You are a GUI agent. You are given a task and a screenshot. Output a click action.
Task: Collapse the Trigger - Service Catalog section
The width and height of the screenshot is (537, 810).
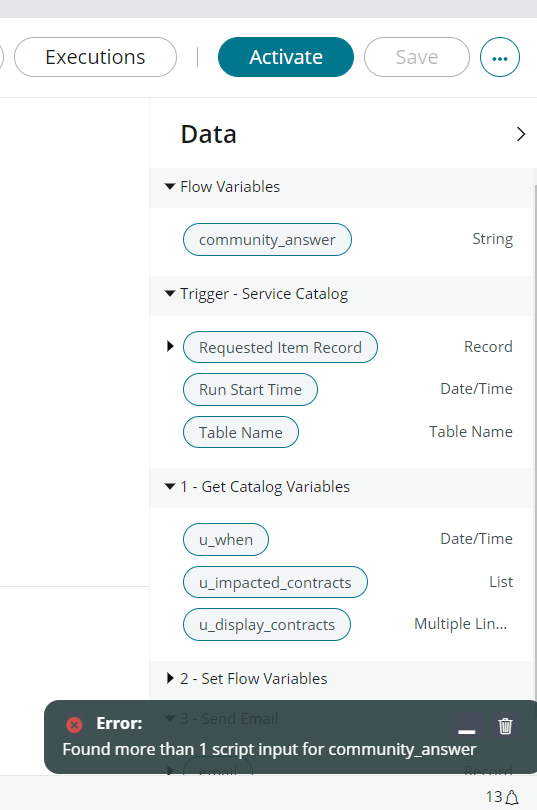click(x=170, y=293)
